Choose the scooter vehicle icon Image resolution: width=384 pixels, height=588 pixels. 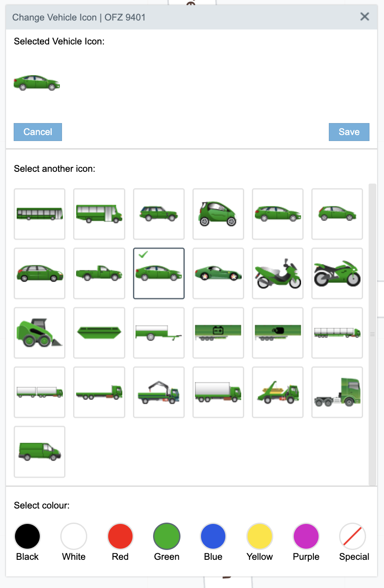pos(278,273)
